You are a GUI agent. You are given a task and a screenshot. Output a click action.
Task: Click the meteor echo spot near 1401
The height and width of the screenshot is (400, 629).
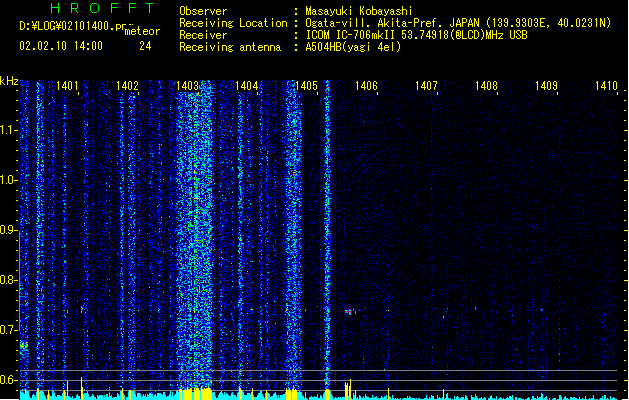click(82, 310)
